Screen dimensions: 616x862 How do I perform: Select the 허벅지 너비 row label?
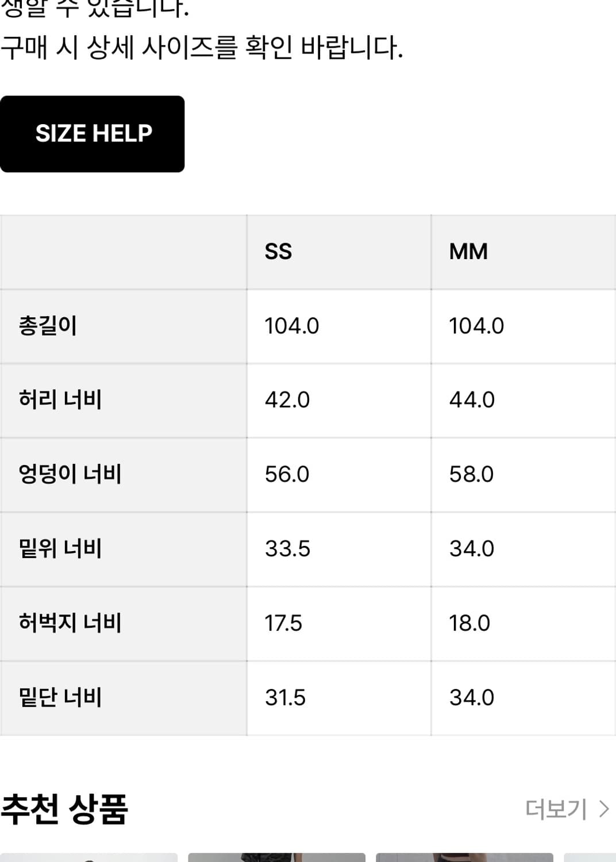coord(70,623)
